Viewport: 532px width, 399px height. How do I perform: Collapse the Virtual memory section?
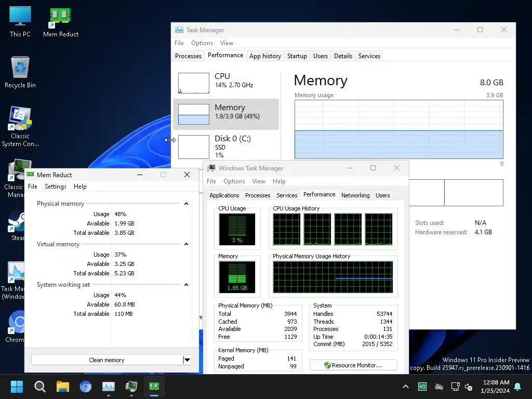pyautogui.click(x=186, y=244)
